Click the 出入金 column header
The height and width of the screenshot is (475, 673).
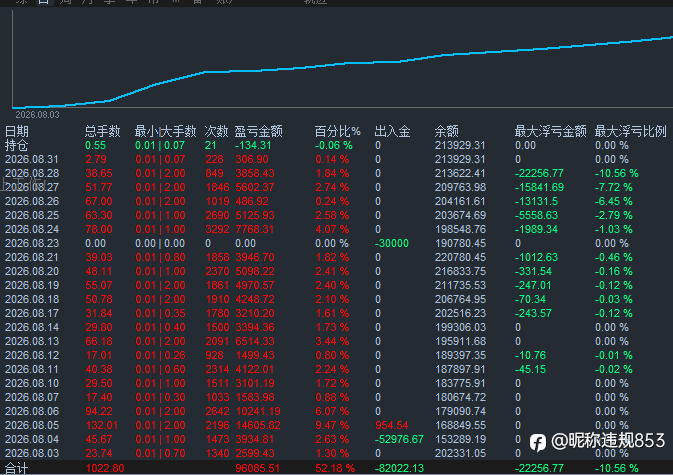pos(392,131)
